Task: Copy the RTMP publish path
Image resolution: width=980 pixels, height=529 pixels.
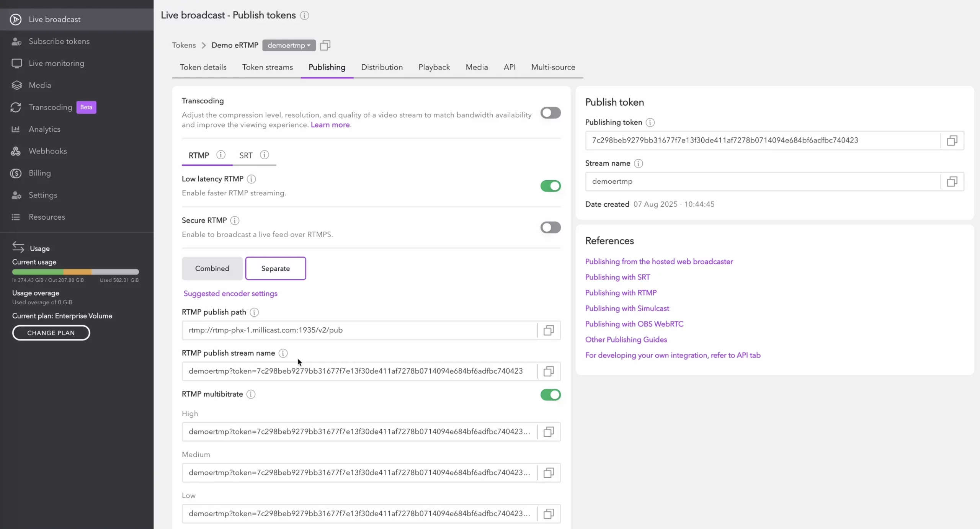Action: click(x=548, y=330)
